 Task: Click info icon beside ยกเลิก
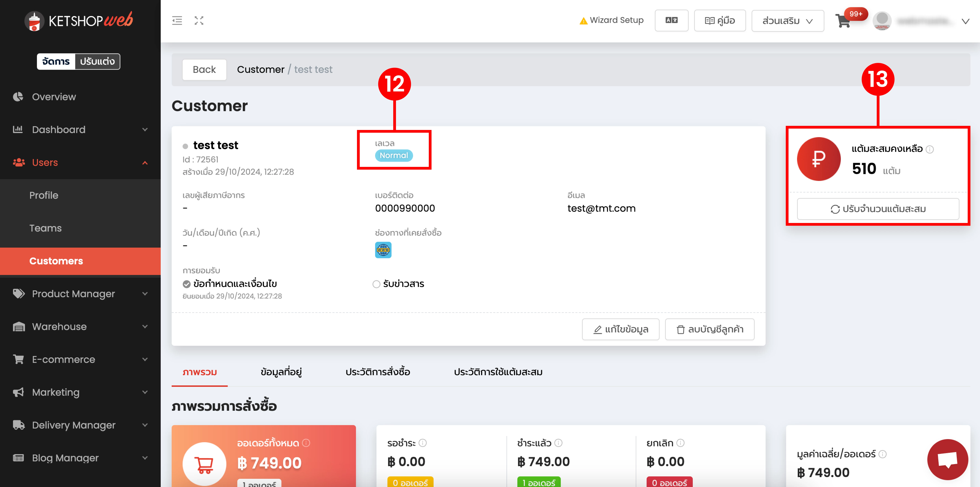(x=681, y=443)
